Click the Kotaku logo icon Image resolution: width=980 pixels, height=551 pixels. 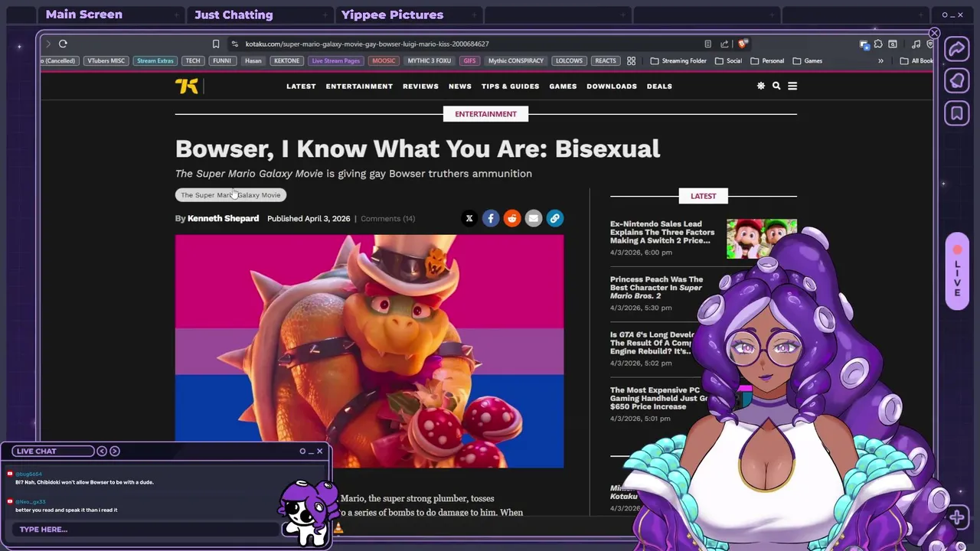pyautogui.click(x=186, y=86)
